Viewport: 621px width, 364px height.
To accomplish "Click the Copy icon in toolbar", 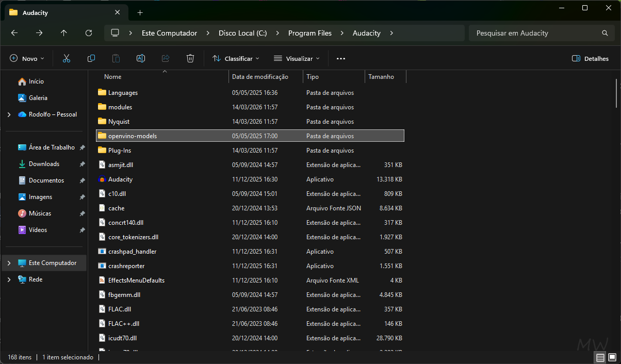I will pos(91,59).
